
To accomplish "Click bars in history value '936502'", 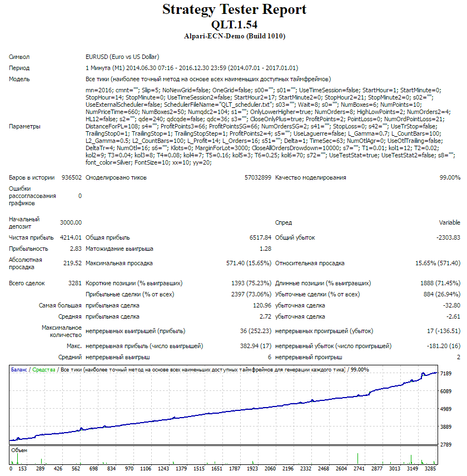I will tap(72, 177).
